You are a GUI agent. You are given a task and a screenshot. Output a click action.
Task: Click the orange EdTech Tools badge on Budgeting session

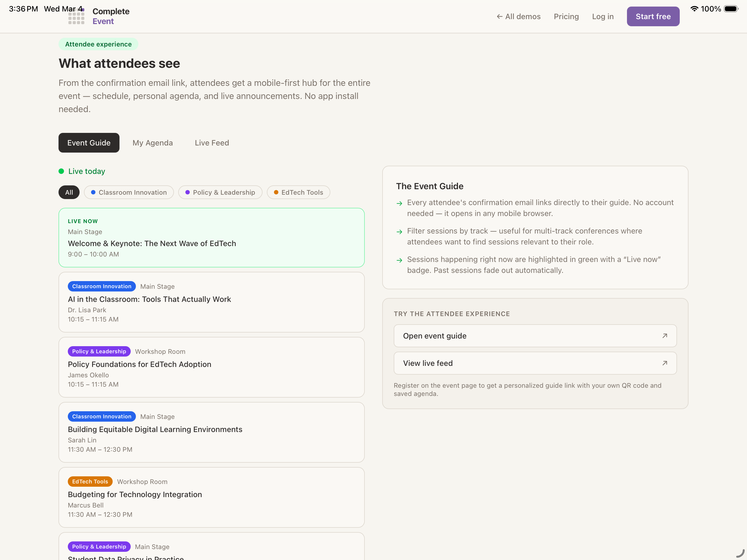pyautogui.click(x=90, y=482)
